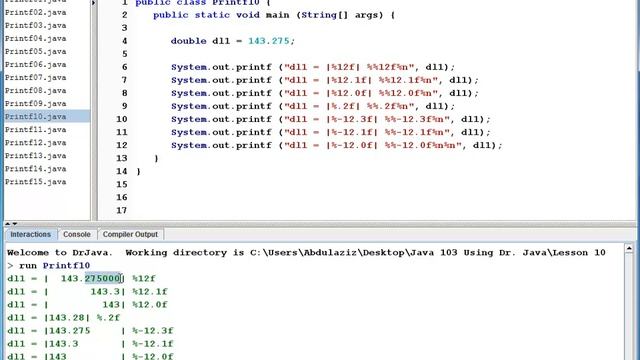Click up arrow on horizontal splitter
The image size is (640, 360).
pos(7,224)
